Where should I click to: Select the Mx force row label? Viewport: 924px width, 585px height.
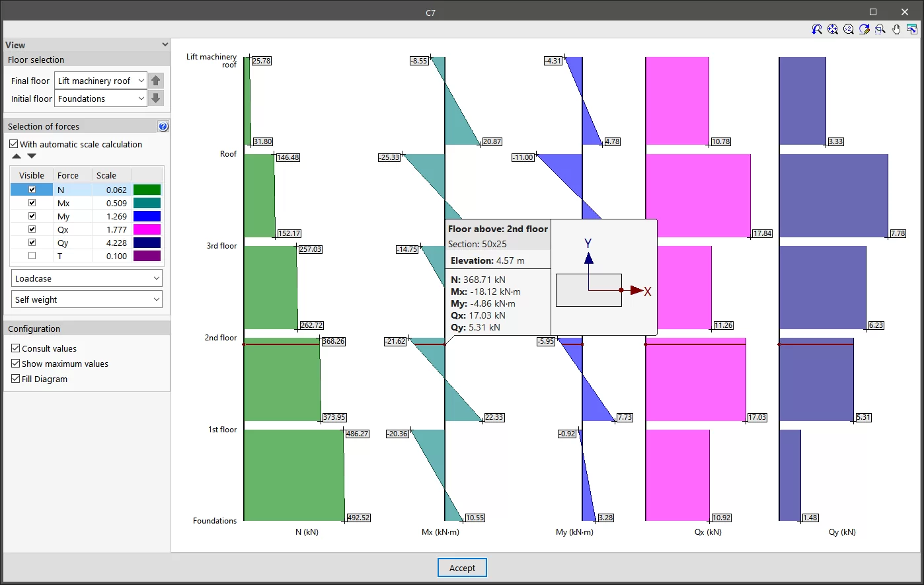click(x=63, y=203)
